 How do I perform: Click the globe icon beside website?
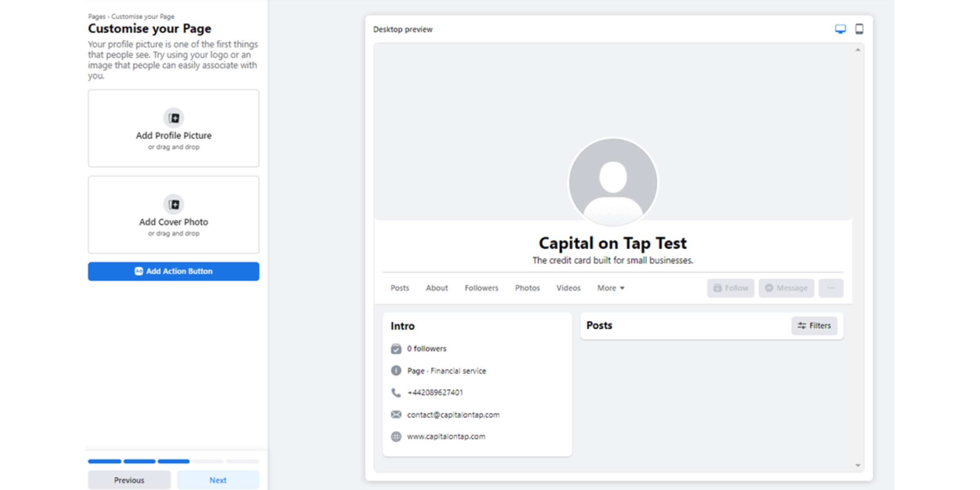point(396,437)
